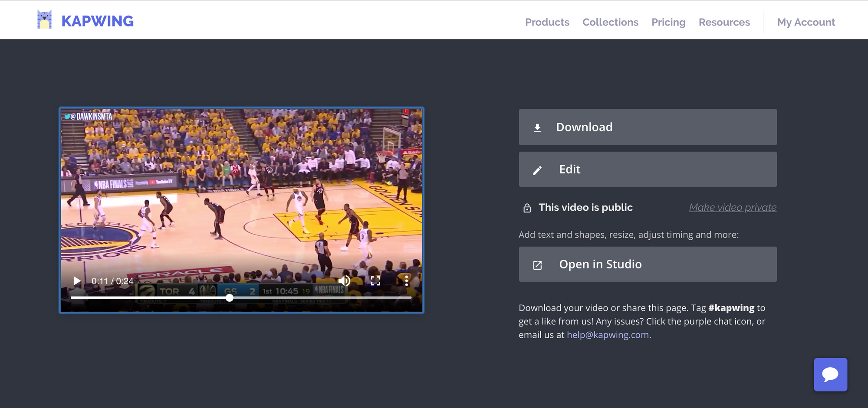868x408 pixels.
Task: Click the help@kapwing.com email link
Action: pos(608,335)
